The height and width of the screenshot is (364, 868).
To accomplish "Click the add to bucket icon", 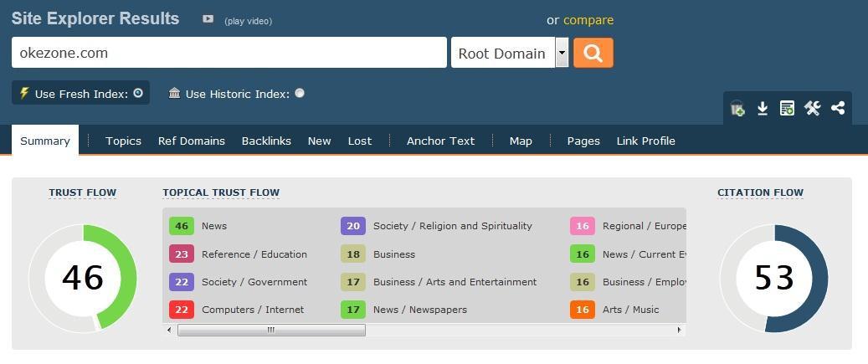I will click(x=737, y=109).
